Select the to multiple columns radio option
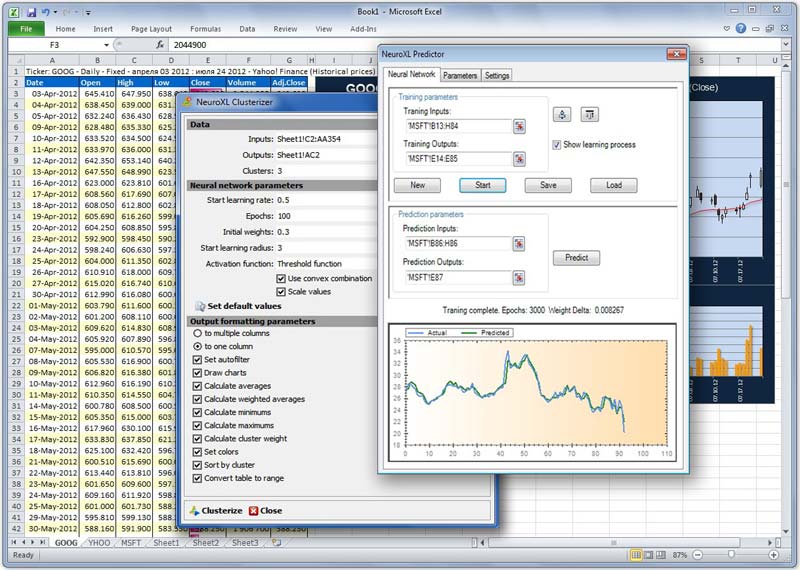Image resolution: width=800 pixels, height=570 pixels. (x=197, y=333)
